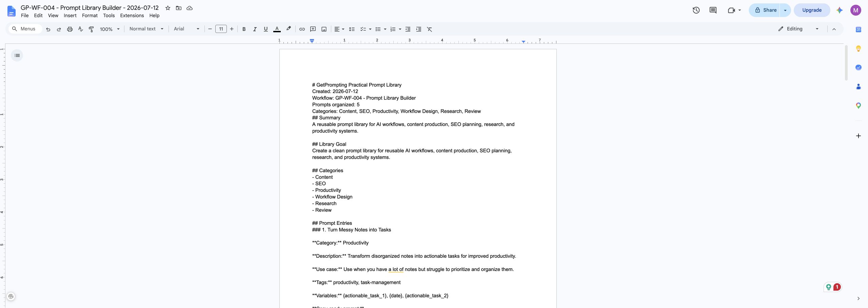The height and width of the screenshot is (308, 868).
Task: Open Contacts side panel
Action: click(x=859, y=87)
